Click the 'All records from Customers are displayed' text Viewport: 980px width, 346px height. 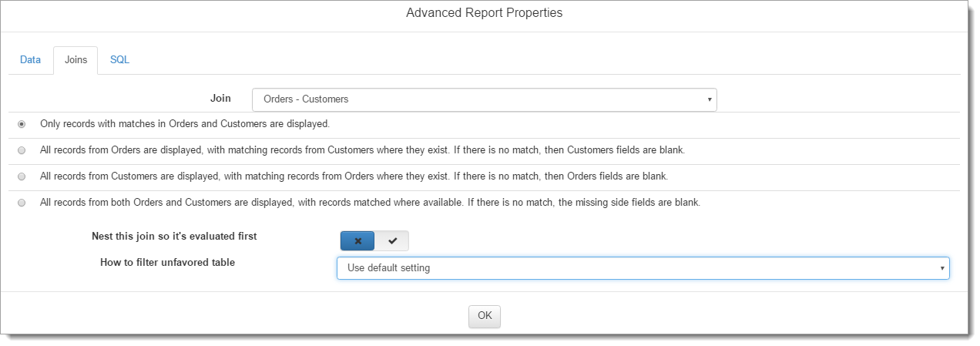coord(354,176)
